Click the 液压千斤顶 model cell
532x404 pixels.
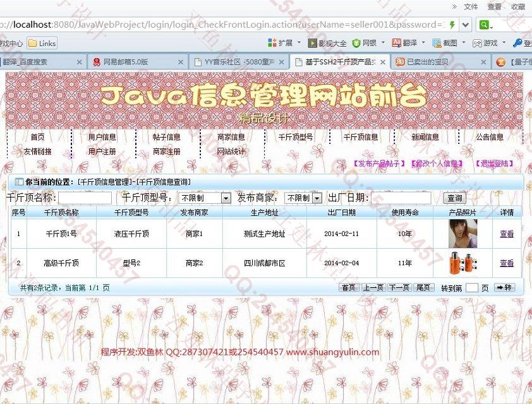click(131, 234)
